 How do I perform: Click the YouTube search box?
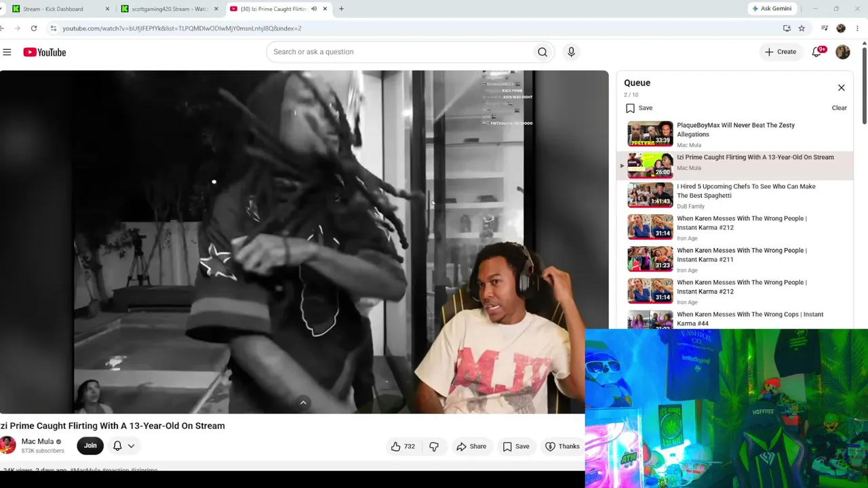click(x=400, y=52)
